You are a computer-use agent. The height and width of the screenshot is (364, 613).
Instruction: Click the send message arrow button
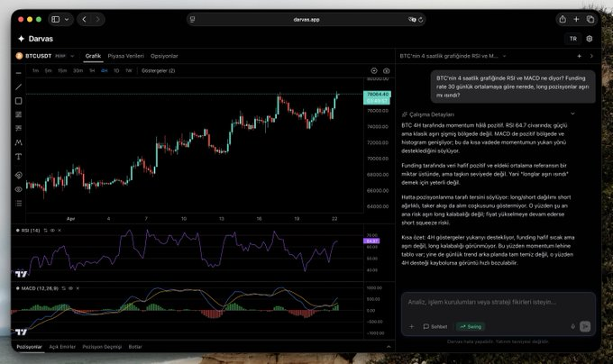click(585, 326)
